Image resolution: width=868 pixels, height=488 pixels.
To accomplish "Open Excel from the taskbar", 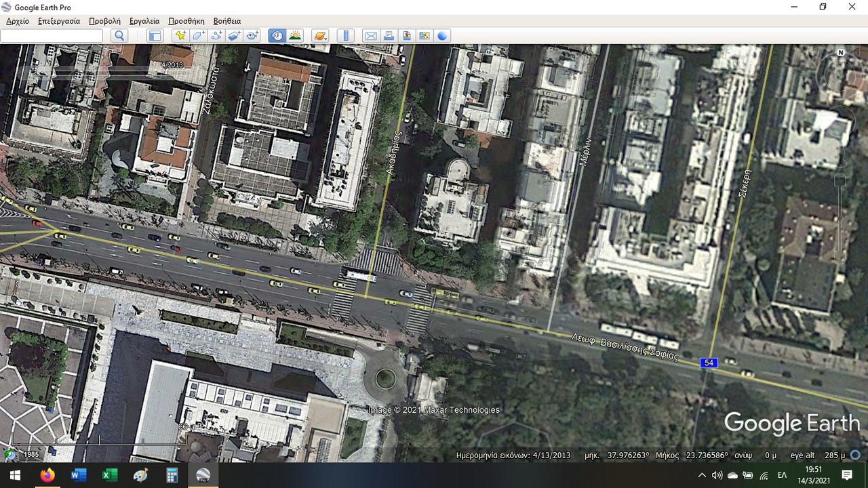I will pyautogui.click(x=109, y=475).
